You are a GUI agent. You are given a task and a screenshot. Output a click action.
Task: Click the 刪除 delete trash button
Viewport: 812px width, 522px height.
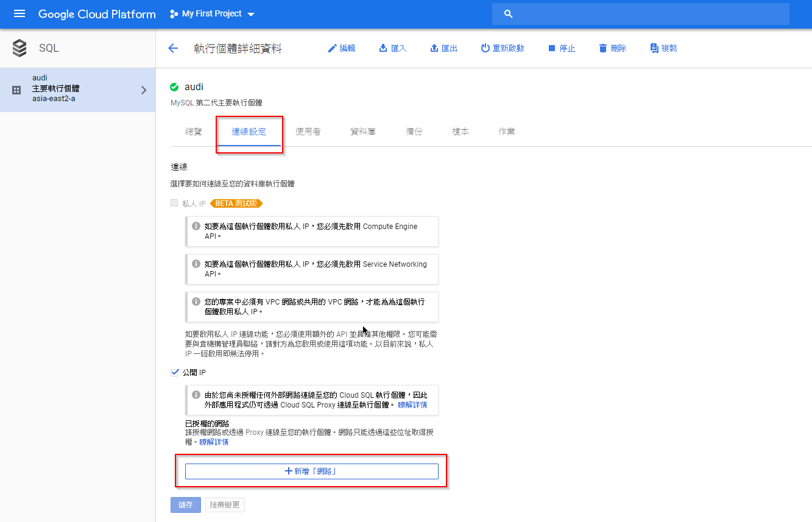pos(612,48)
